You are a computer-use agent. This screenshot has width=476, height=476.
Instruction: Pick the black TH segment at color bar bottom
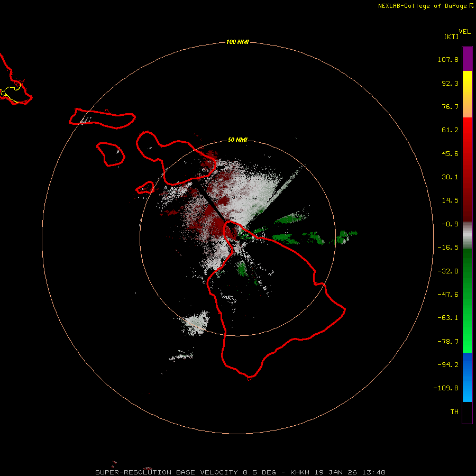pos(467,412)
